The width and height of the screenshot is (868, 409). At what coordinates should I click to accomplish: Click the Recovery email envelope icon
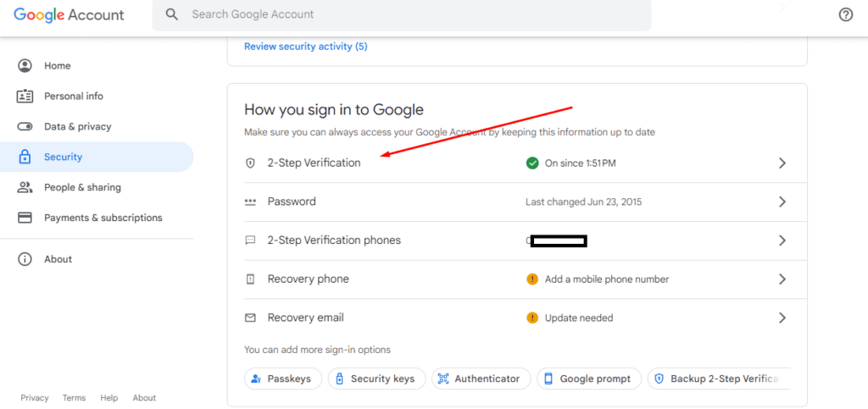click(250, 318)
